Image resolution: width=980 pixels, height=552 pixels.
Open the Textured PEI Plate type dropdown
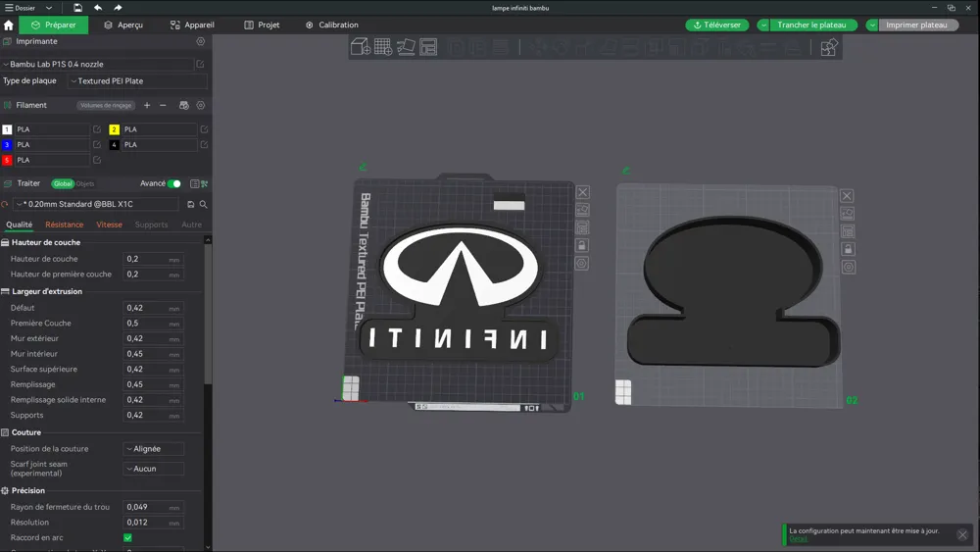137,81
